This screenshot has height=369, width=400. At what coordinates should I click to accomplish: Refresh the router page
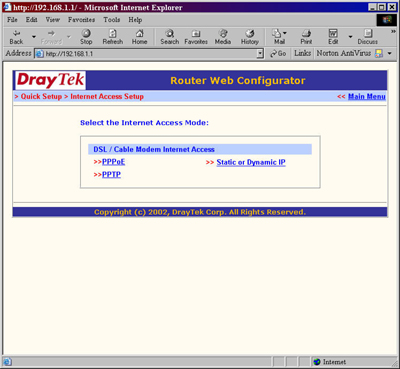(113, 37)
